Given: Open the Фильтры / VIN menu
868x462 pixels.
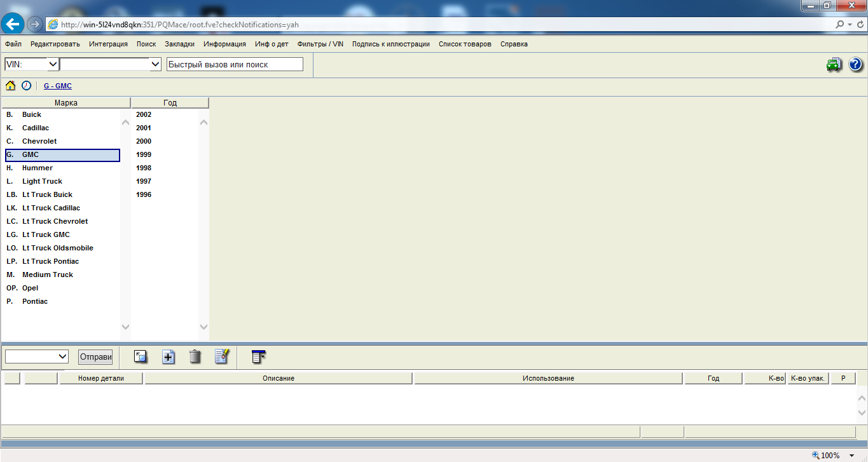Looking at the screenshot, I should pyautogui.click(x=320, y=44).
